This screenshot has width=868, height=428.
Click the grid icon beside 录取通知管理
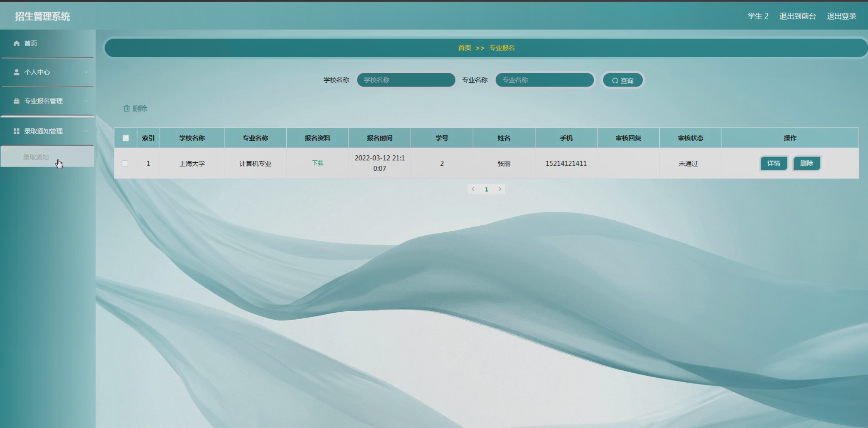tap(16, 131)
